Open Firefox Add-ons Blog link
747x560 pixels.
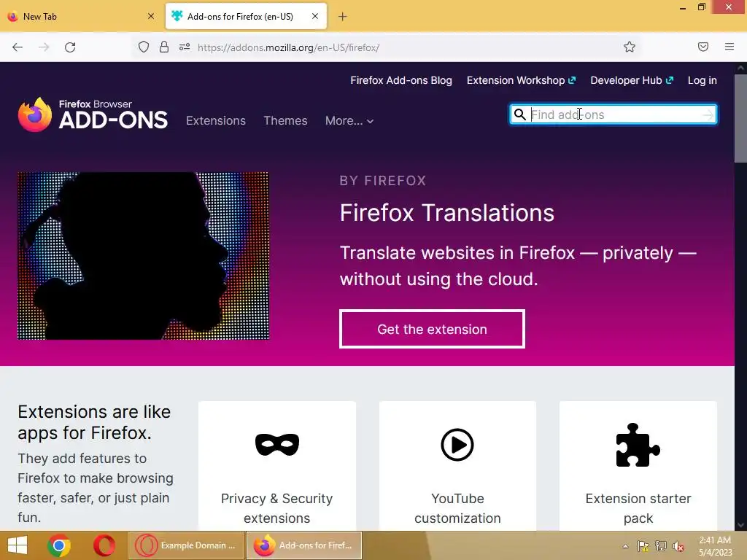click(x=401, y=80)
